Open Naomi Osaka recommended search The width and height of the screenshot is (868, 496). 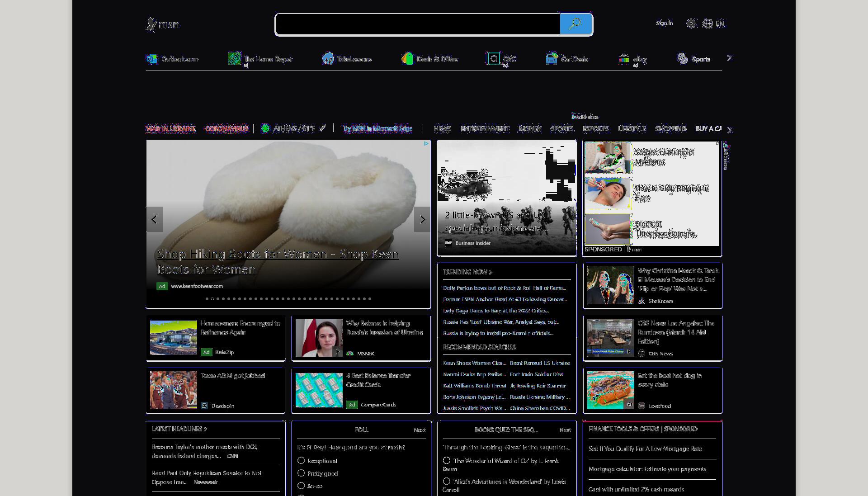[474, 374]
